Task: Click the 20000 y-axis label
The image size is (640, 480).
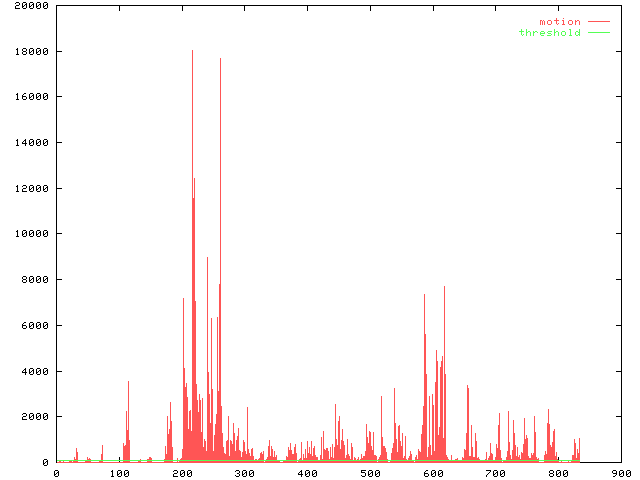Action: coord(29,6)
